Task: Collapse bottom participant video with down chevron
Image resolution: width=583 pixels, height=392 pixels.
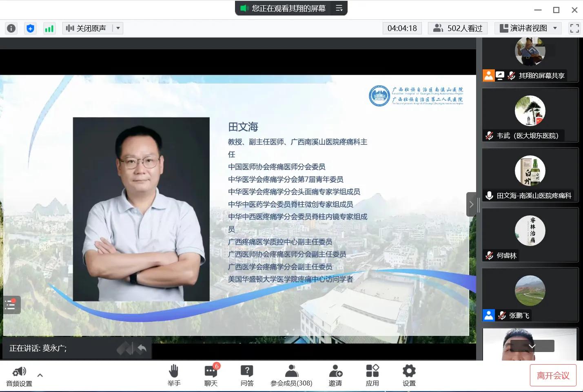Action: pyautogui.click(x=531, y=345)
